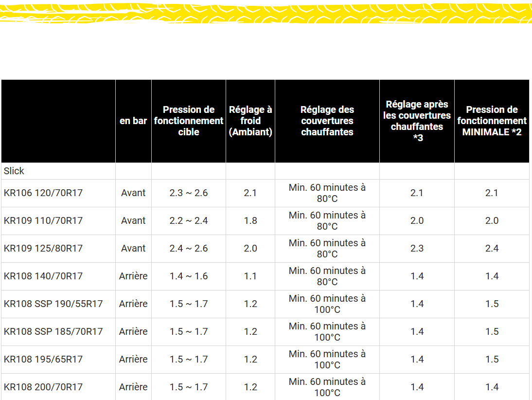Select the 2.4 minimum pressure for KR109 125/80R17

pyautogui.click(x=492, y=248)
